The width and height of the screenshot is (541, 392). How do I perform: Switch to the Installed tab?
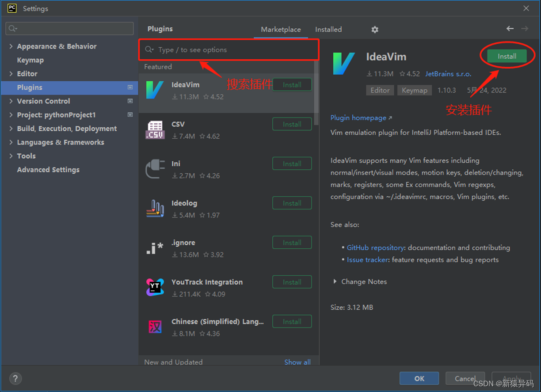[x=328, y=29]
